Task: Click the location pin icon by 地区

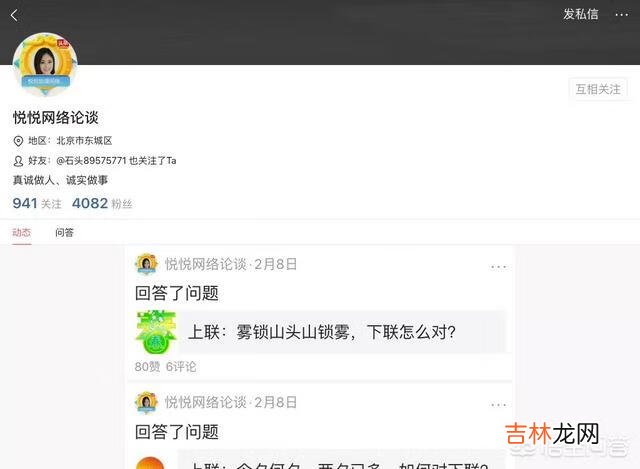Action: point(18,141)
